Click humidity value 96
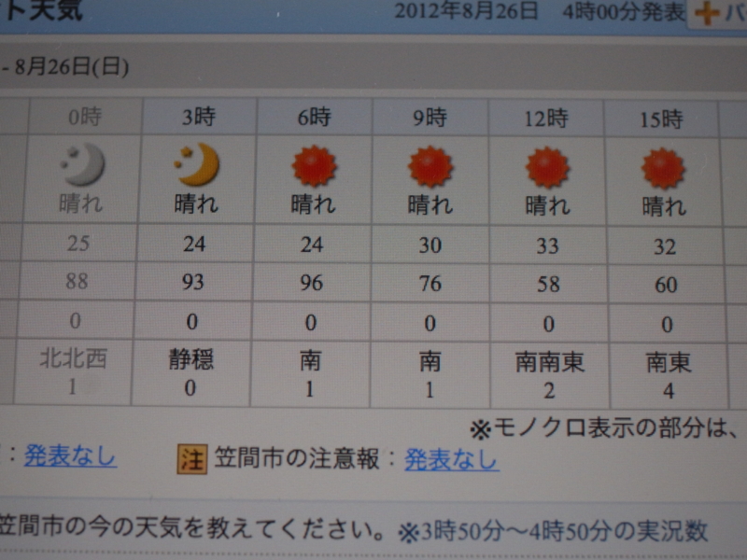The height and width of the screenshot is (560, 747). point(312,283)
